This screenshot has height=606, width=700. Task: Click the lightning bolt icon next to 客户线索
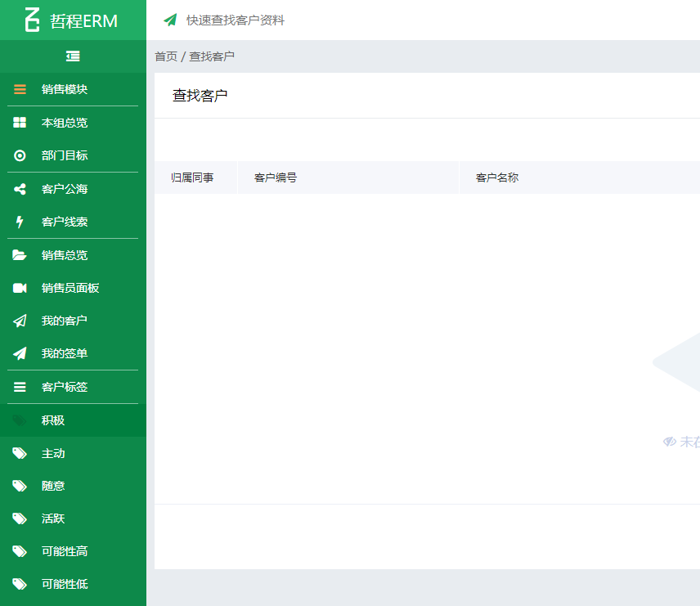[20, 222]
